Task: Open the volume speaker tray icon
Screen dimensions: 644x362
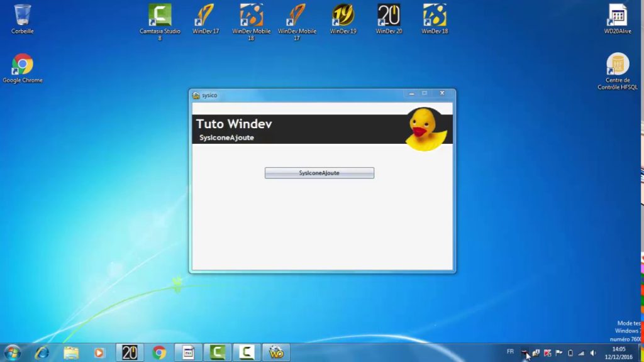Action: 593,353
